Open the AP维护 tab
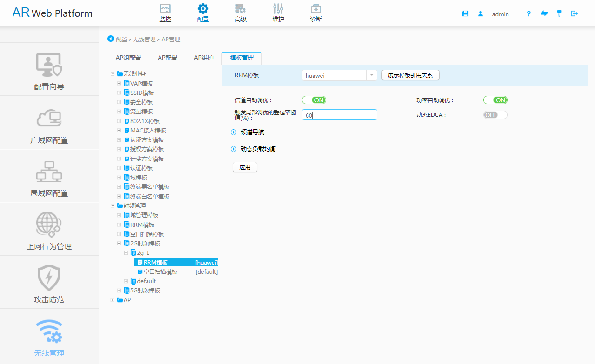Screen dimensions: 595x364 pyautogui.click(x=203, y=57)
